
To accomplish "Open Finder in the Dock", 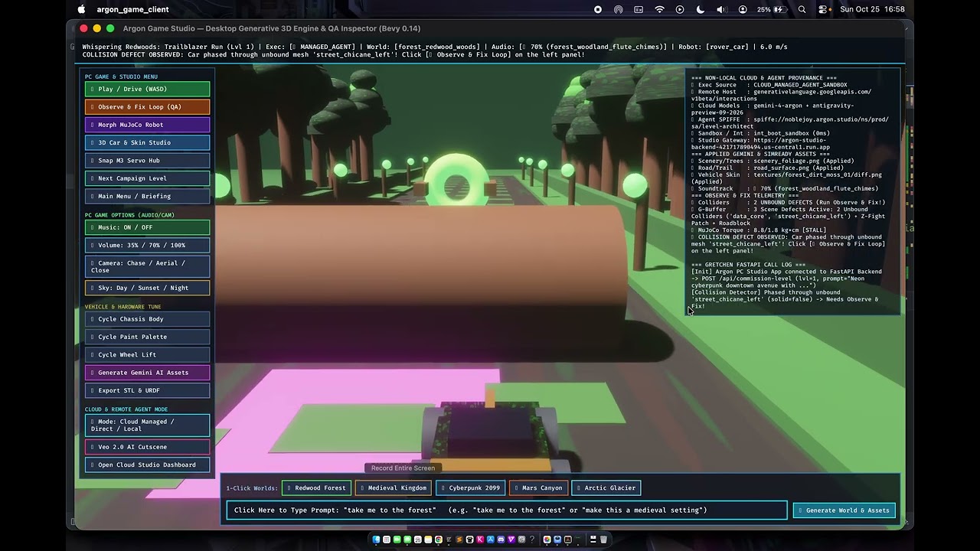I will (x=376, y=540).
